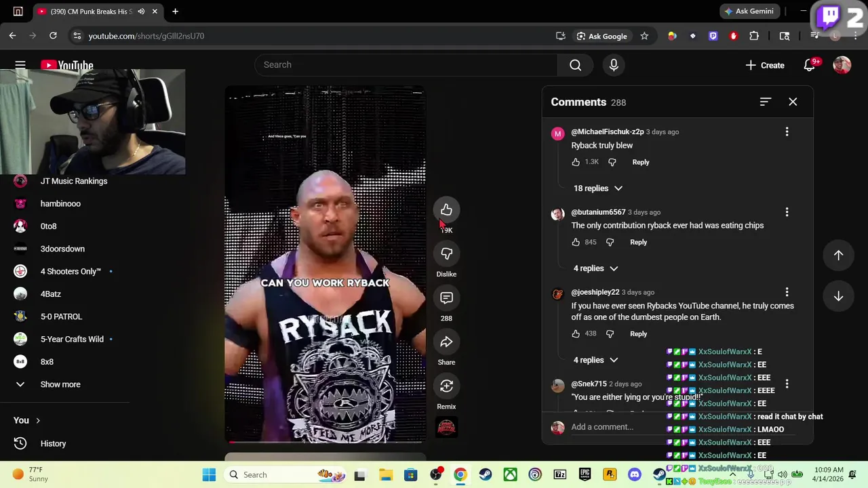Go to previous short with up arrow
868x488 pixels.
(838, 255)
